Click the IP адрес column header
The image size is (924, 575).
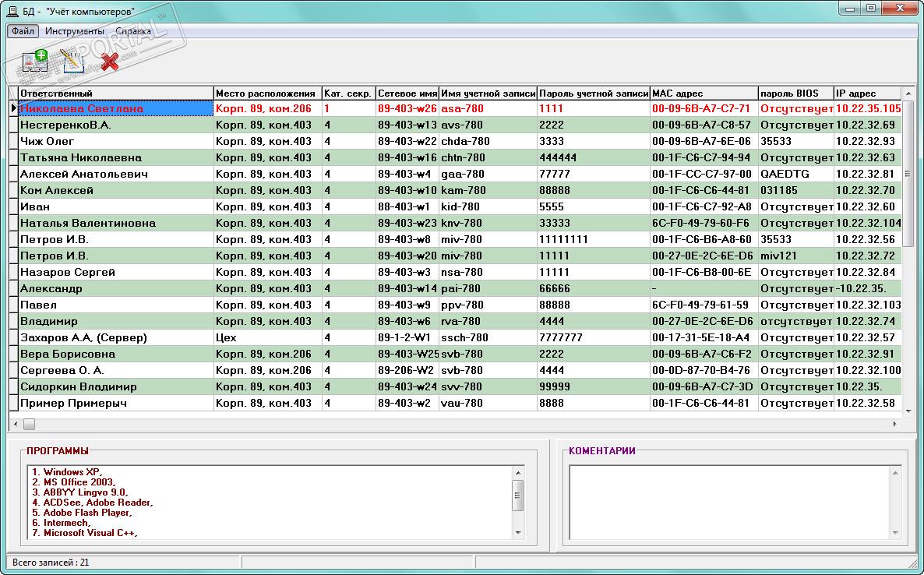click(867, 93)
